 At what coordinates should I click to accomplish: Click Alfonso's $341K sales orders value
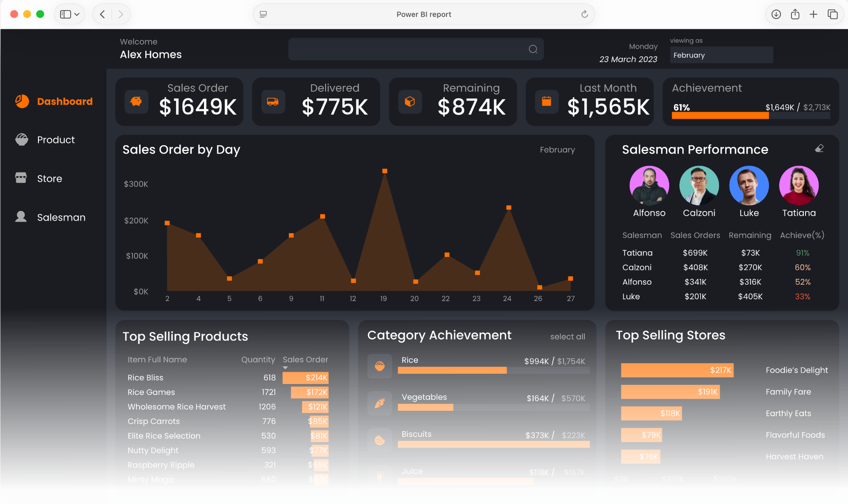click(x=695, y=282)
